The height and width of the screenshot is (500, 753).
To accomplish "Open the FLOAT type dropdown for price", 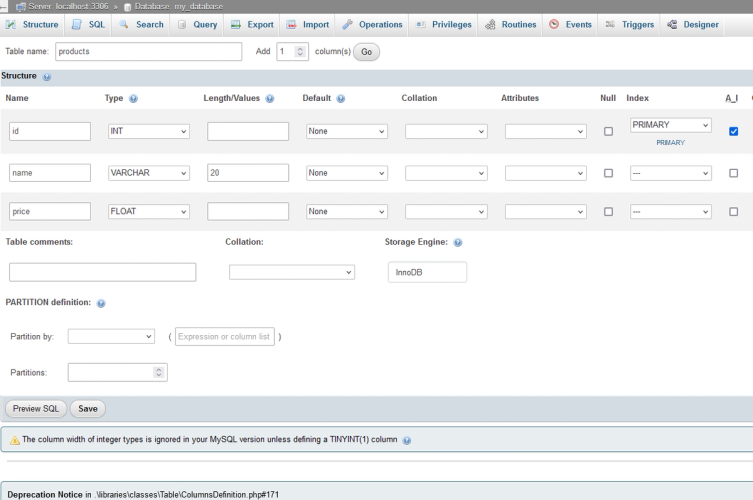I will coord(149,211).
